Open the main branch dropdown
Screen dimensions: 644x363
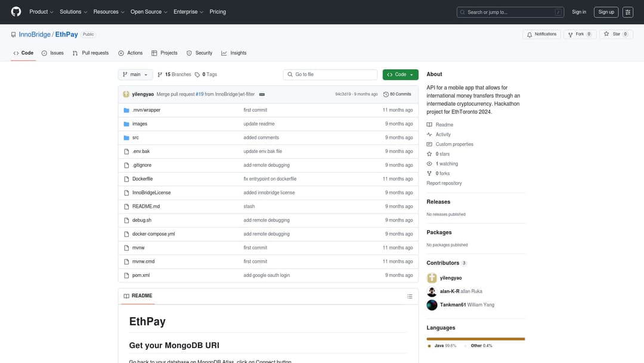tap(135, 75)
